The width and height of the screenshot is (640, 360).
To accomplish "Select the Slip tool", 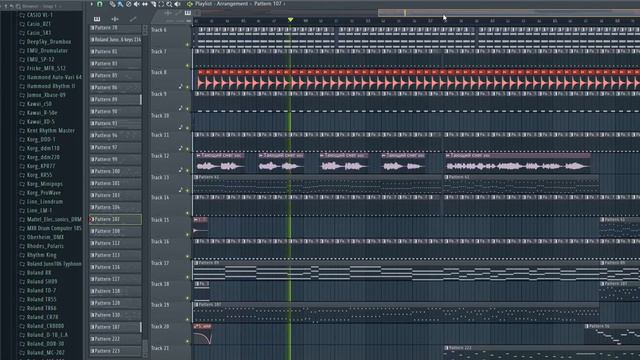I will (x=145, y=4).
